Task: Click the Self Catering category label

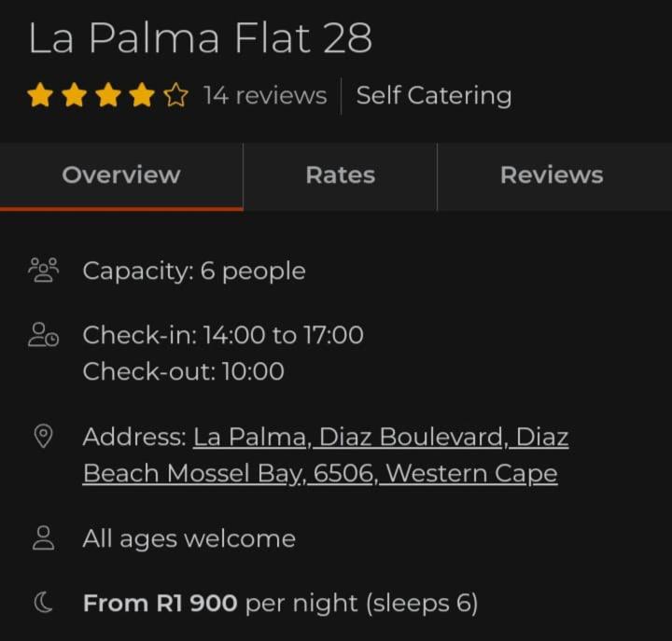Action: pos(434,95)
